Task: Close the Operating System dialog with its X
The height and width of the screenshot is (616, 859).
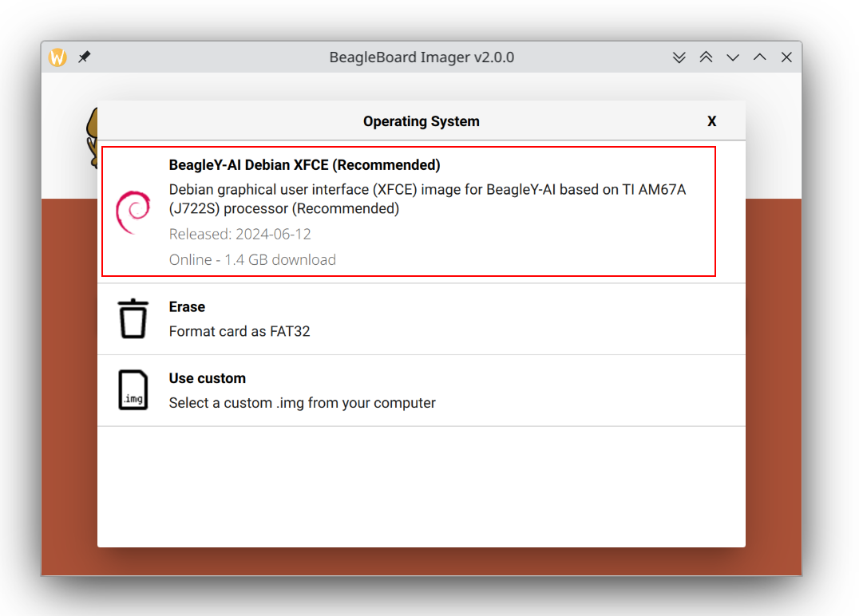Action: [x=711, y=120]
